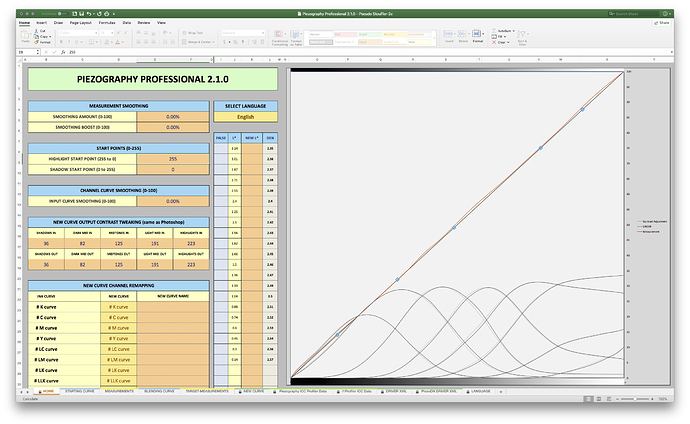Expand the cell styles gallery arrow
The image size is (690, 424).
(x=434, y=39)
